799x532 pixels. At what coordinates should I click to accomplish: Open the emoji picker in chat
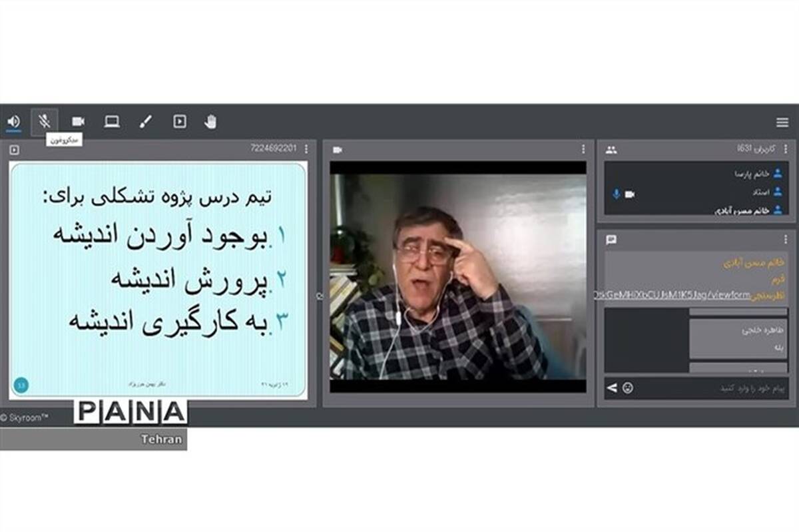(628, 388)
